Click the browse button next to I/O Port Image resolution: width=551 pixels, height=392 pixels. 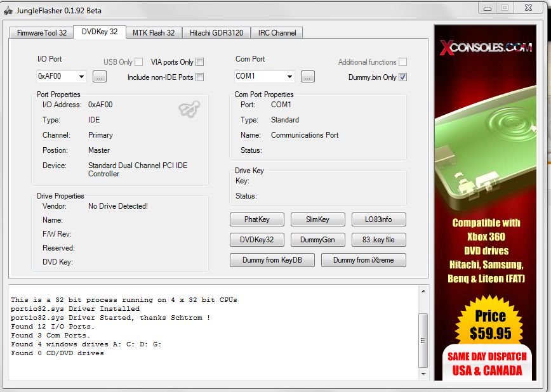[100, 77]
